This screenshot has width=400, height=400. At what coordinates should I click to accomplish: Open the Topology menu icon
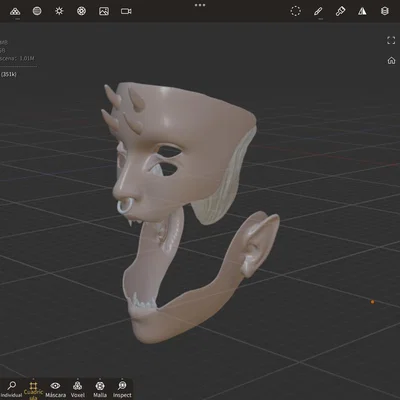tap(15, 11)
